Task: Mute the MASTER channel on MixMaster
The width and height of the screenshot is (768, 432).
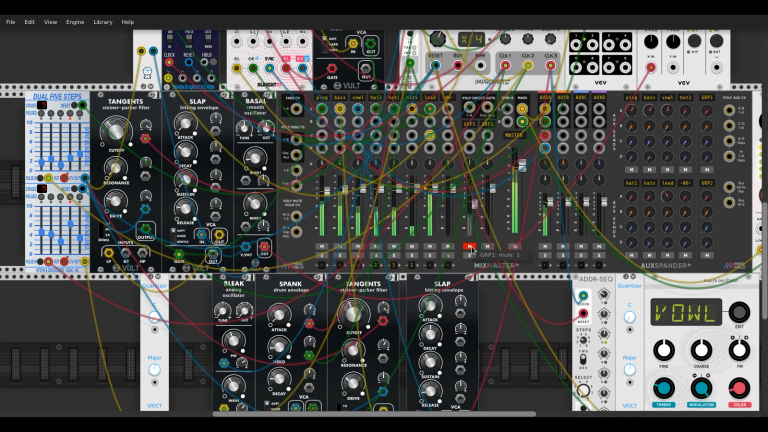Action: (x=514, y=246)
